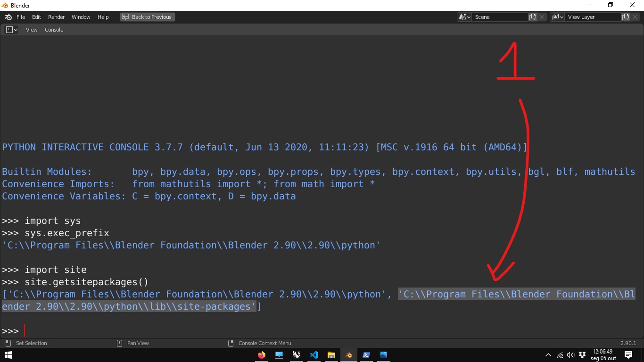Open the Render menu
Screen dimensions: 644x362
pos(56,17)
